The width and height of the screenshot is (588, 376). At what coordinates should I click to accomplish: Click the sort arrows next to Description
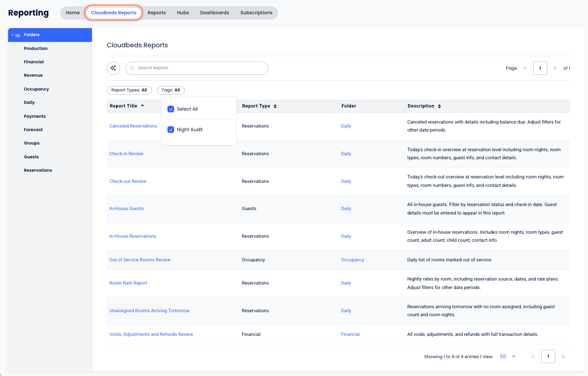(x=439, y=106)
